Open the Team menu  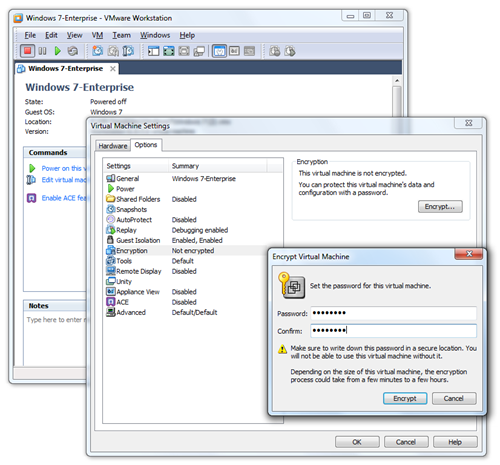121,35
